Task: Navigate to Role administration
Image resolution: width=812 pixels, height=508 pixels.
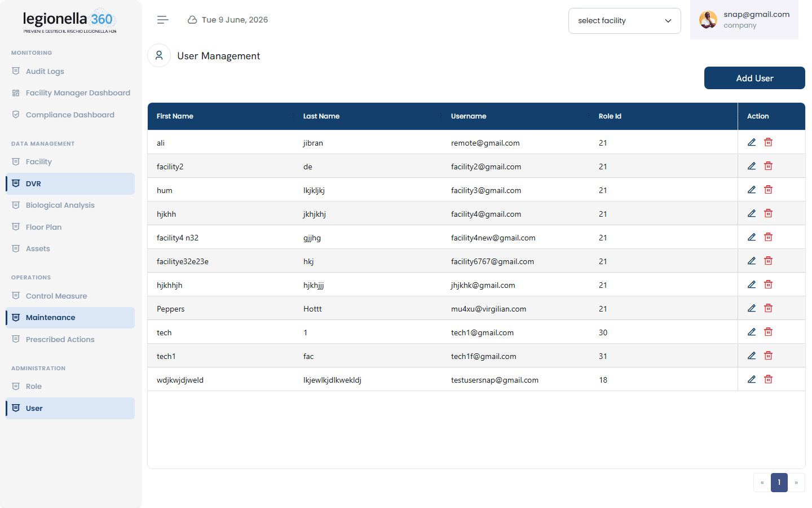Action: [34, 386]
